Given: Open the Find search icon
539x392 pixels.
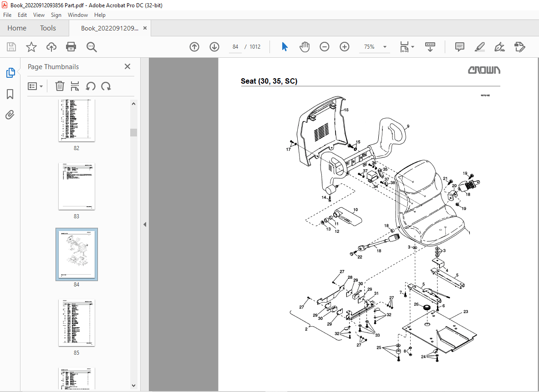Looking at the screenshot, I should (x=92, y=47).
